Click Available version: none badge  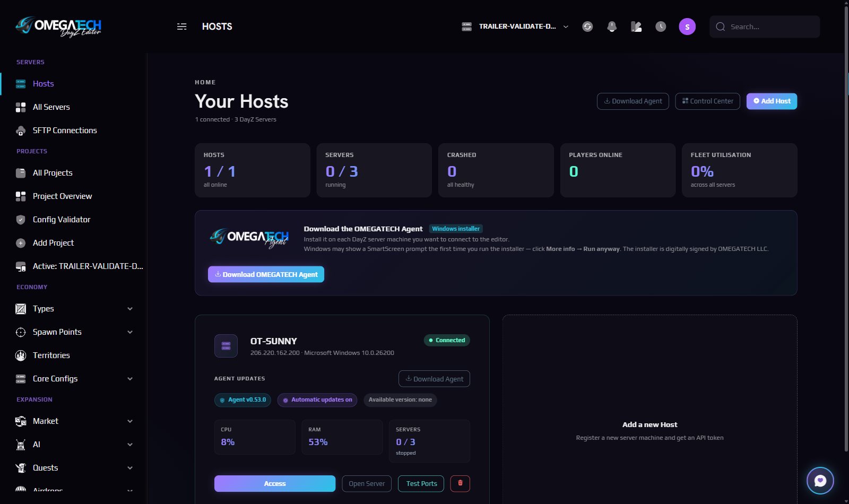pyautogui.click(x=400, y=400)
